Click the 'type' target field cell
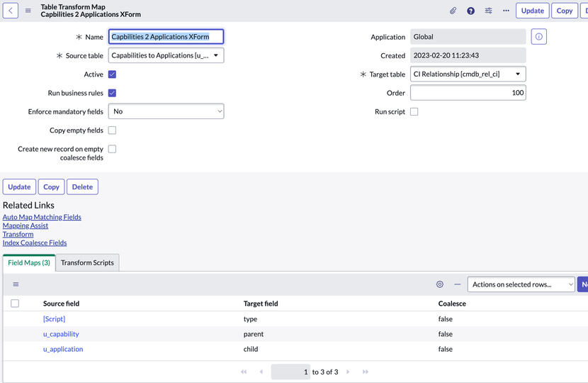The image size is (588, 383). pyautogui.click(x=250, y=318)
